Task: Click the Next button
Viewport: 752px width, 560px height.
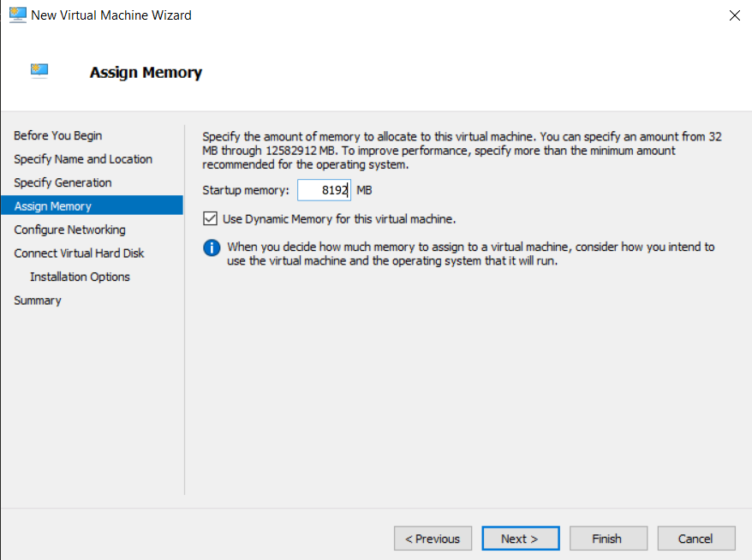Action: click(521, 539)
